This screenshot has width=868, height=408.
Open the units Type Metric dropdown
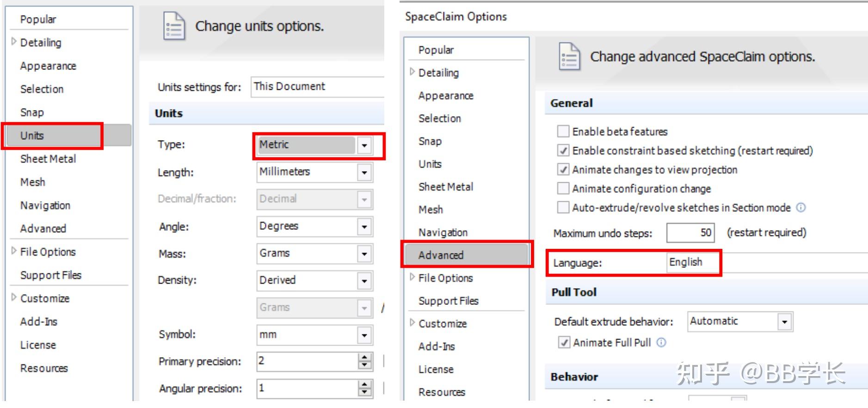pos(364,145)
